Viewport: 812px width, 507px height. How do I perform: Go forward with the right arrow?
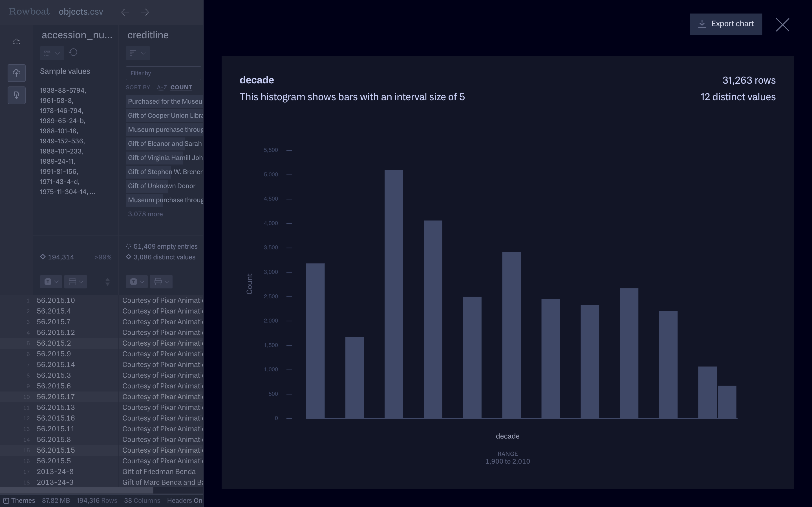click(x=145, y=12)
